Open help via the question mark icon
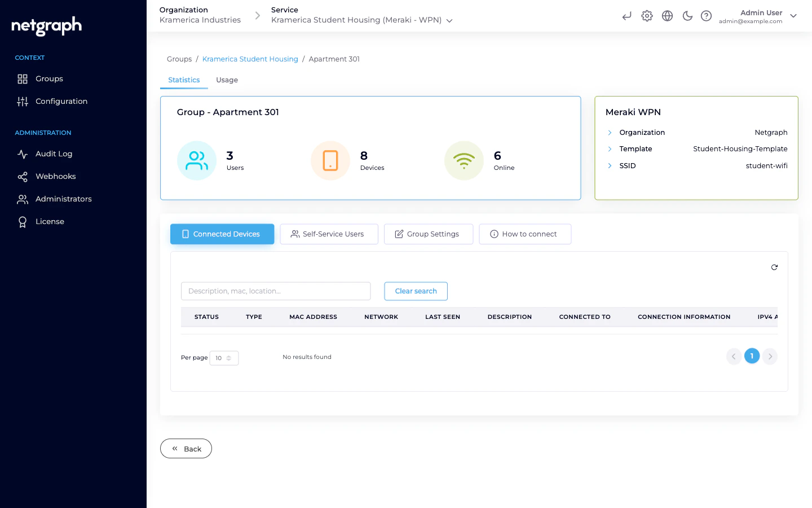The image size is (812, 508). pos(707,16)
